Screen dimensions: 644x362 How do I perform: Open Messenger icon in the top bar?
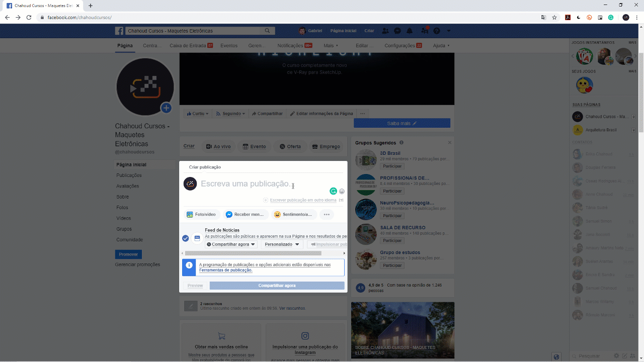point(397,31)
